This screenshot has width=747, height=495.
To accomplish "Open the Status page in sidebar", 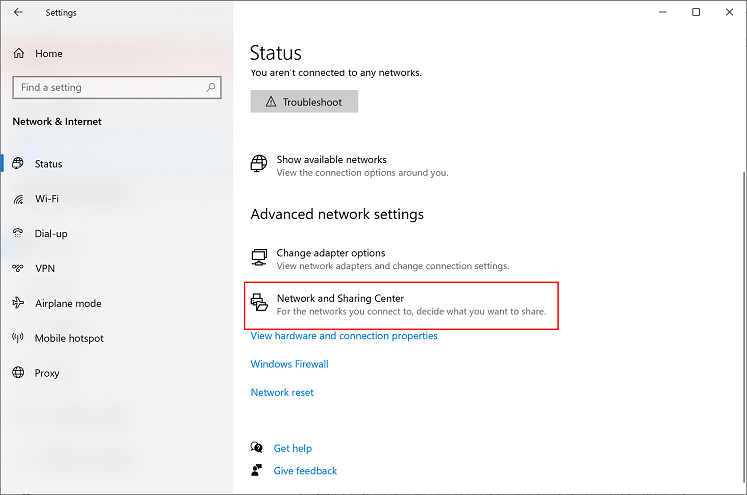I will [x=48, y=164].
